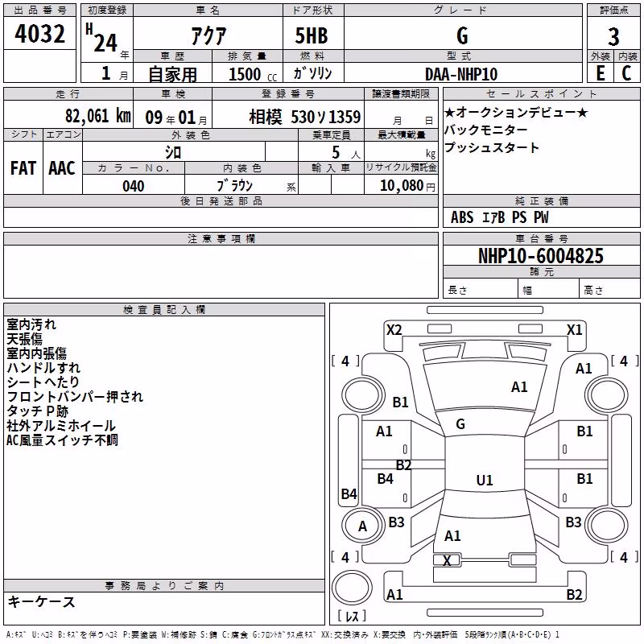Click the rear-left wheel marked A
The height and width of the screenshot is (644, 644).
pyautogui.click(x=362, y=526)
